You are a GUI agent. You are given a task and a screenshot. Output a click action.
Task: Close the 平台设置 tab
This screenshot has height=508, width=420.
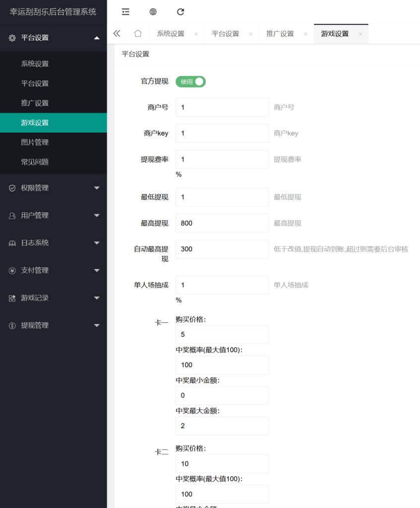[x=252, y=33]
